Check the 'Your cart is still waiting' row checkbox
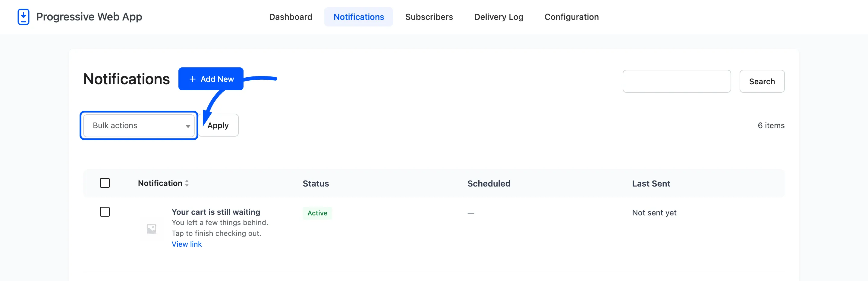This screenshot has width=868, height=281. pos(105,212)
